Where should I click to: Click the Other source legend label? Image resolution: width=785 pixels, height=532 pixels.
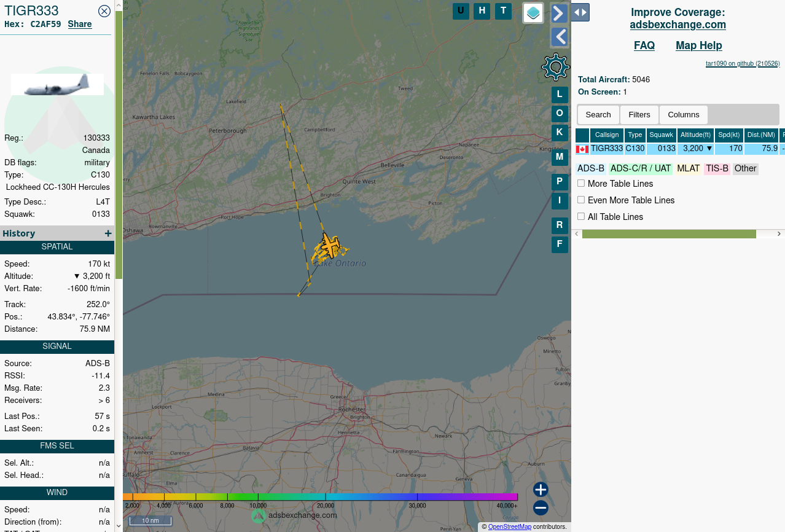(x=746, y=168)
